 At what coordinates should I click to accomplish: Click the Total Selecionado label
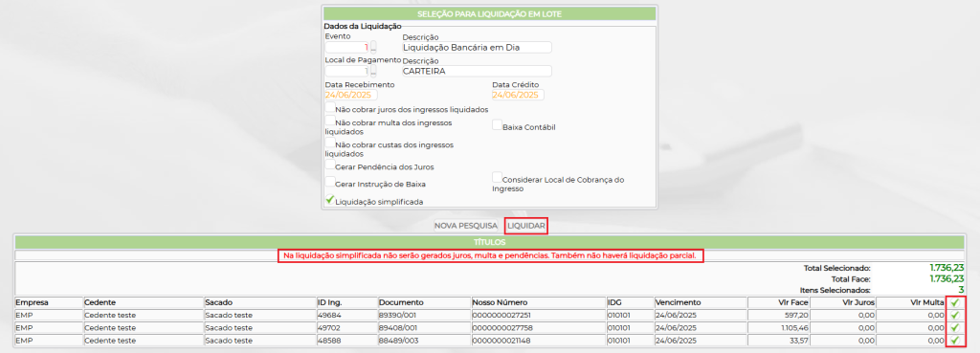point(836,268)
